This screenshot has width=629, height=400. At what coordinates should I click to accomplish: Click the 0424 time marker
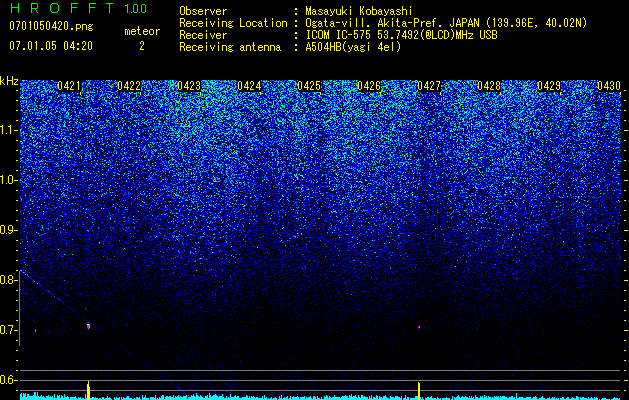click(249, 86)
